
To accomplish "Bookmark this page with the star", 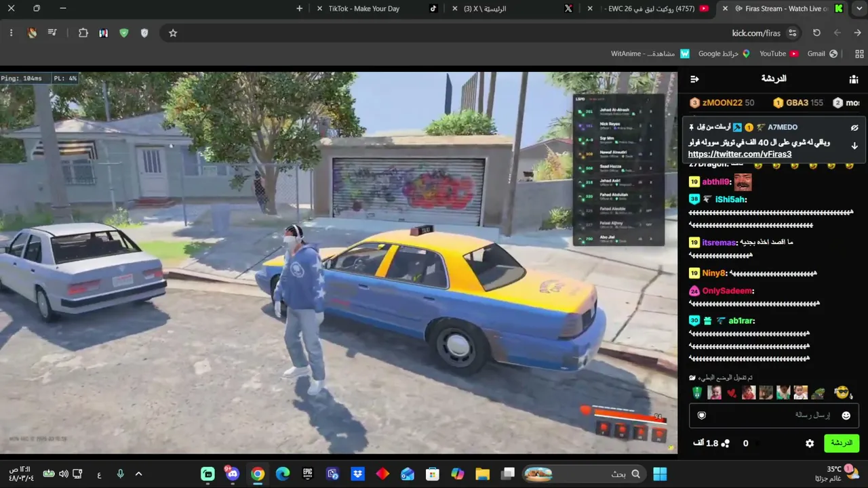I will click(173, 33).
